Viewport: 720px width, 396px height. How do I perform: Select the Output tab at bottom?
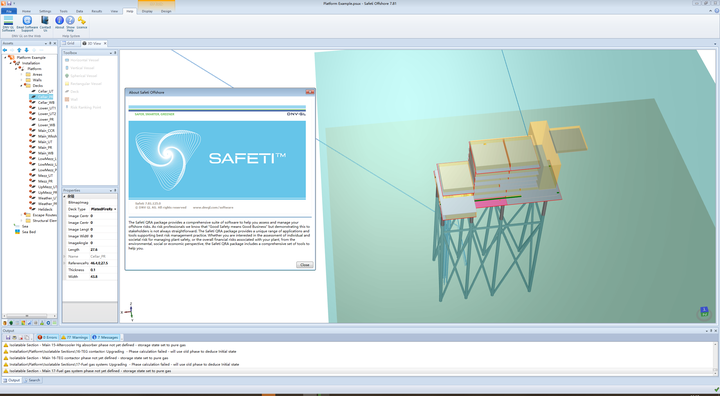(12, 380)
